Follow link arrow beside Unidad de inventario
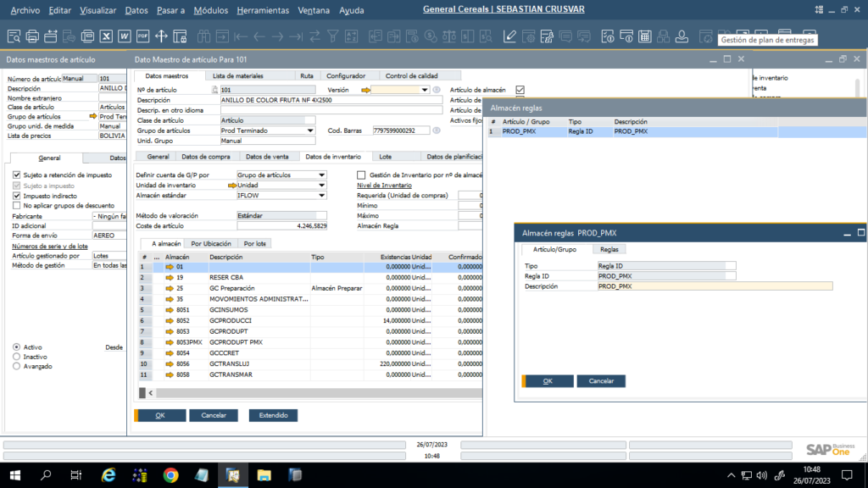The height and width of the screenshot is (488, 868). 232,186
